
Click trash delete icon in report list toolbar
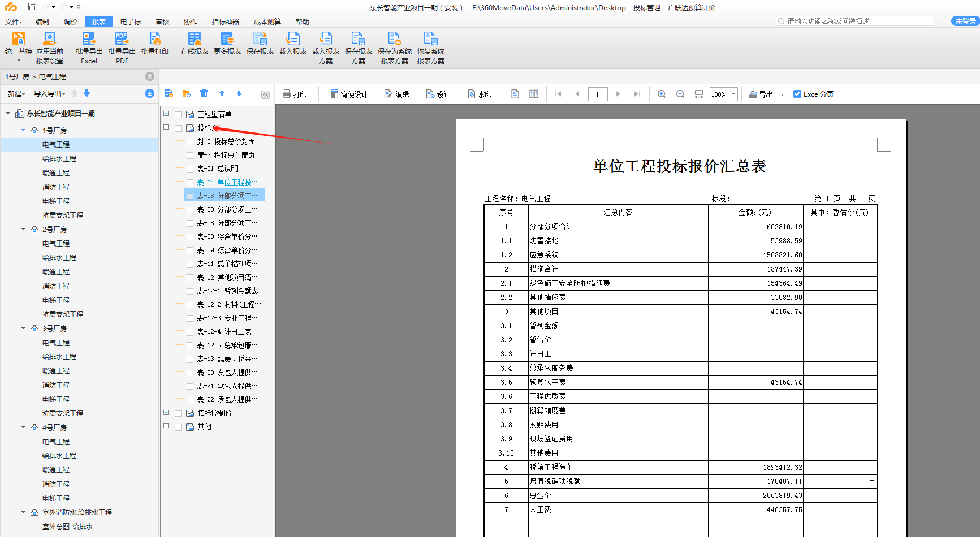click(x=204, y=93)
